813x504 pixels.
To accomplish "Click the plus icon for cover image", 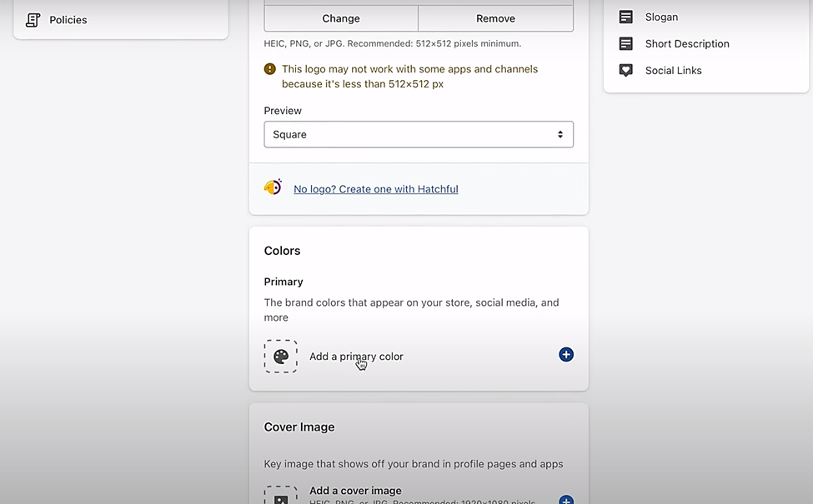I will click(x=565, y=500).
